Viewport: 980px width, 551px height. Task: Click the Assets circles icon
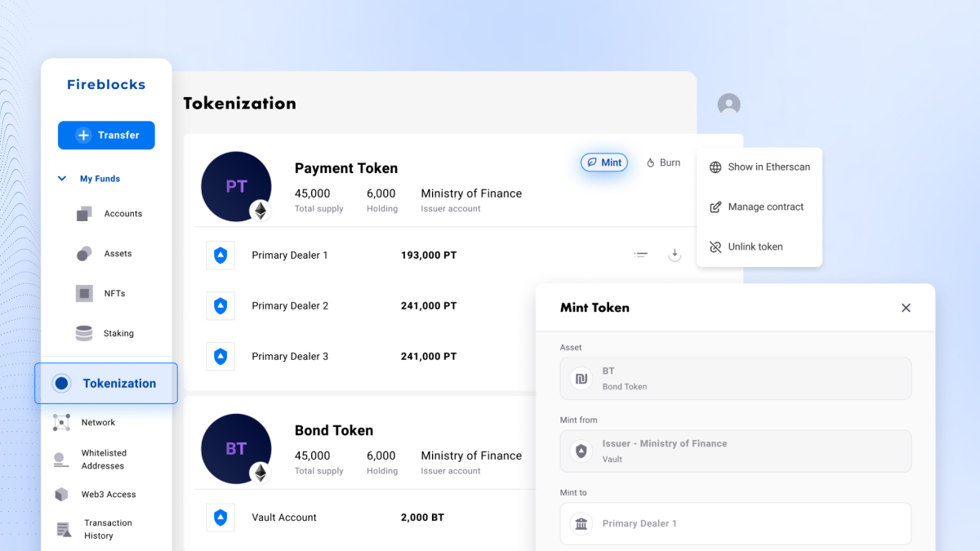point(83,254)
